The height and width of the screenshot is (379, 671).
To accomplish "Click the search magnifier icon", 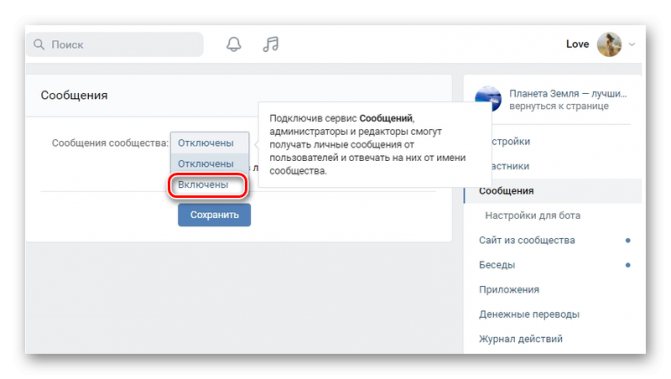I will [x=39, y=44].
